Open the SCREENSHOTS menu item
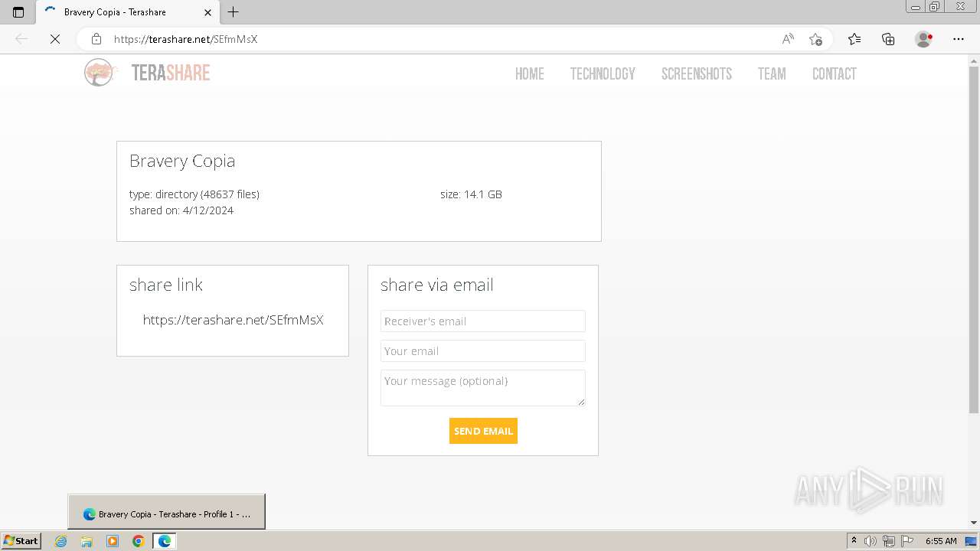 (697, 73)
